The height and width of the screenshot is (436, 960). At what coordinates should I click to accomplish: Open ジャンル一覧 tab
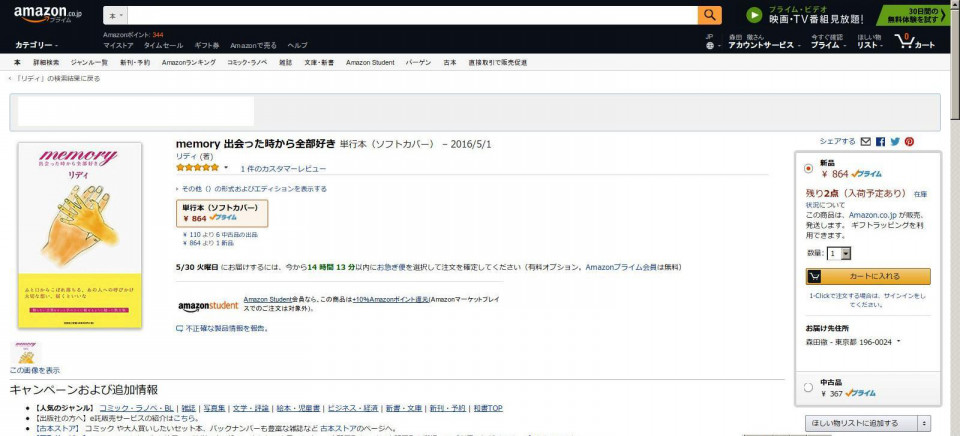click(89, 62)
